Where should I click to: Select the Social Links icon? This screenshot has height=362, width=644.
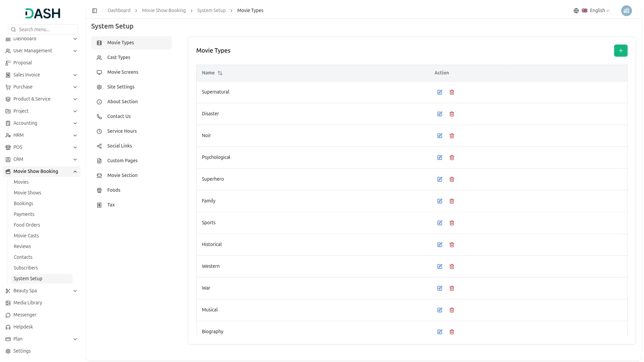(x=99, y=146)
